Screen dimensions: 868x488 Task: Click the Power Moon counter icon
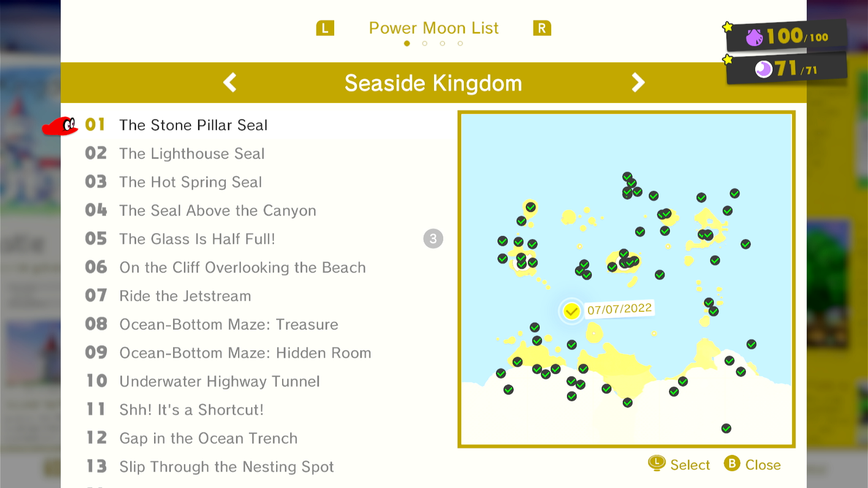pyautogui.click(x=764, y=69)
